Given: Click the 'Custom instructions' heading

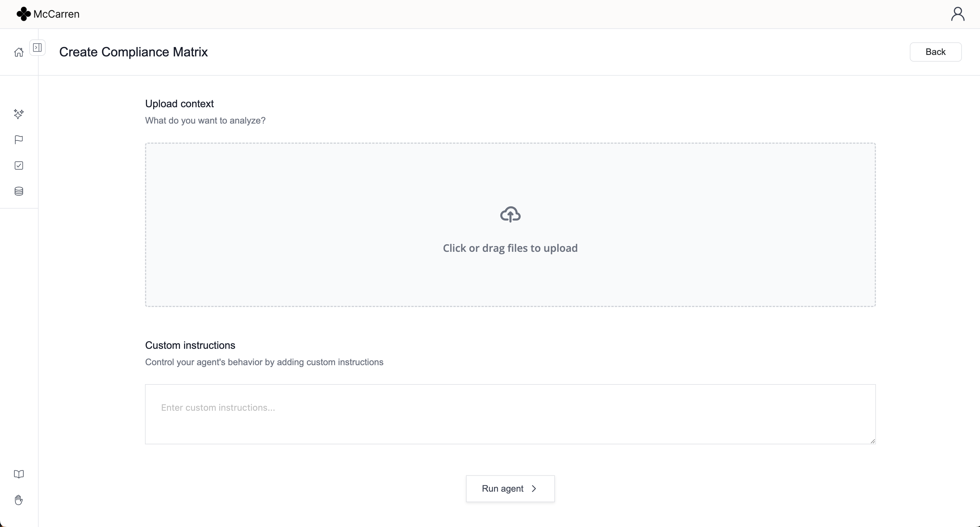Looking at the screenshot, I should (190, 345).
